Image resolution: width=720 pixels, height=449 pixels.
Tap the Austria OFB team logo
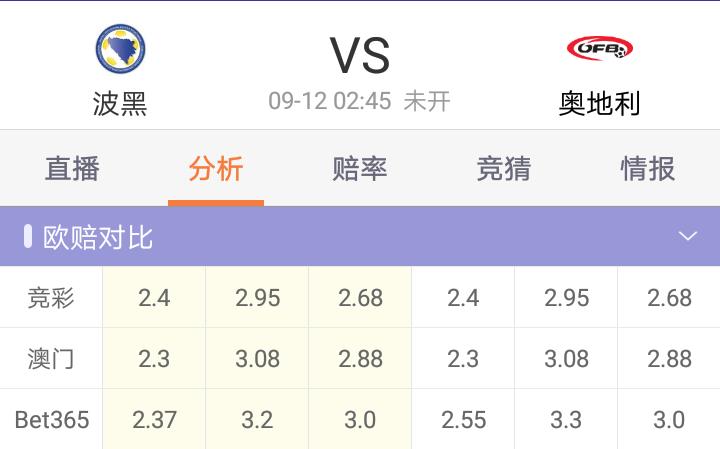[x=599, y=47]
